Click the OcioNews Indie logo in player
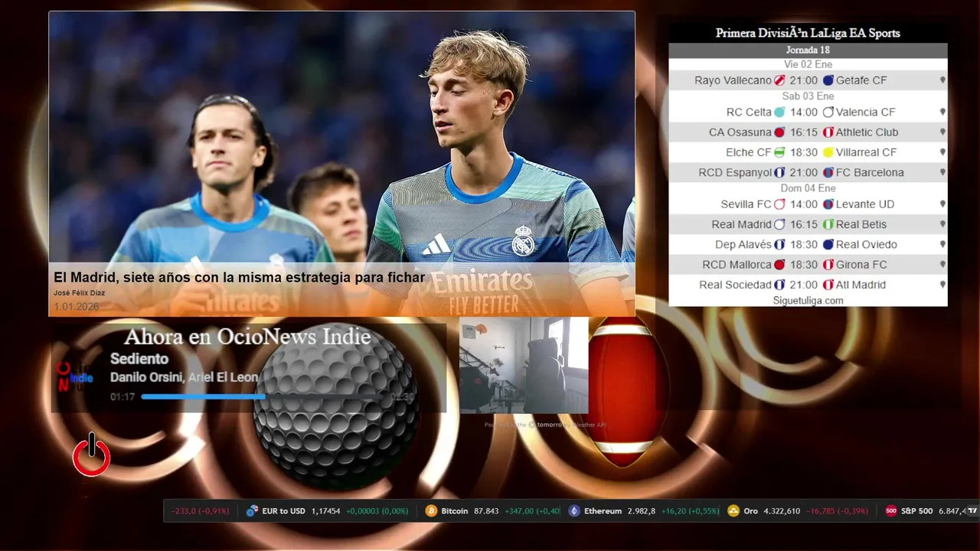This screenshot has height=551, width=980. [75, 377]
